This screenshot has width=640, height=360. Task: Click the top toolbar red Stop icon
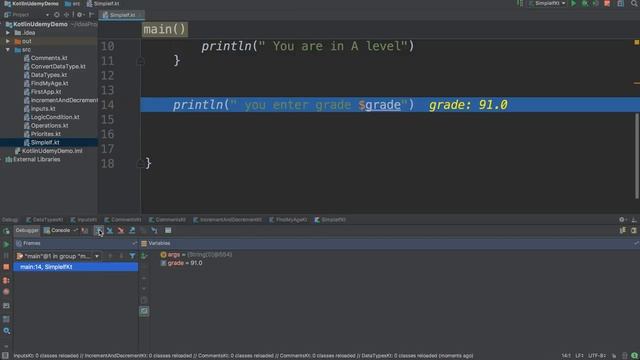coord(607,3)
